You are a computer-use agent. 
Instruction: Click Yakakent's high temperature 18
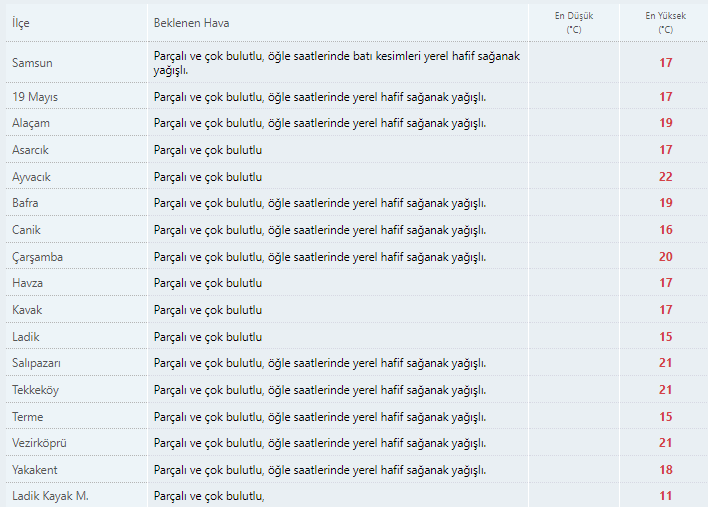tap(666, 470)
